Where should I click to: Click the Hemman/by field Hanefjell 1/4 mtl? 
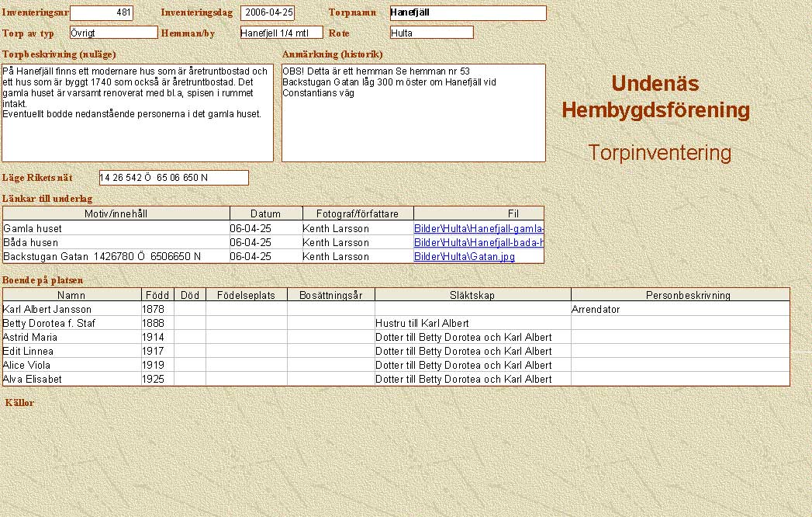pos(281,33)
